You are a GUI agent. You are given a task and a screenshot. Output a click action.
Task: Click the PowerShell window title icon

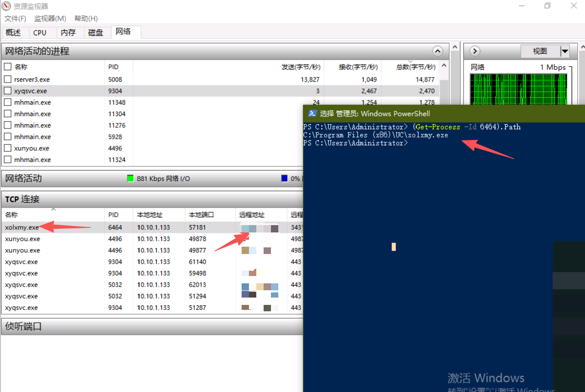tap(312, 113)
